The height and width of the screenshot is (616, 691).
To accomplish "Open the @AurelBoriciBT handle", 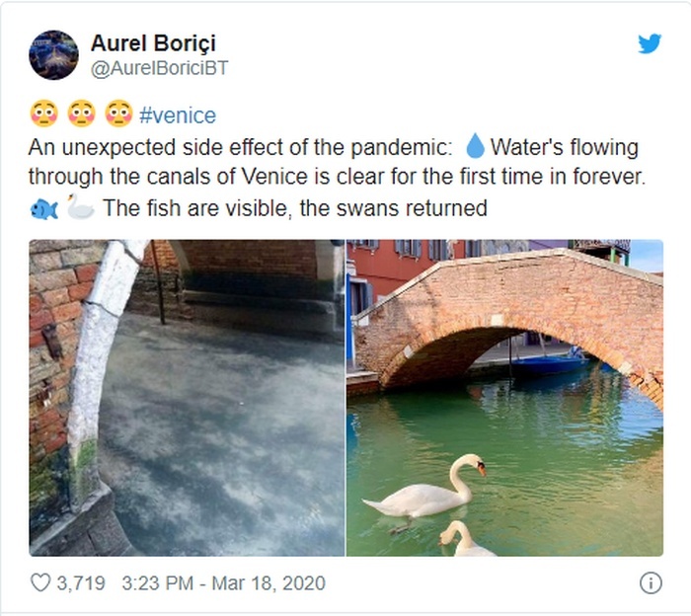I will 160,68.
